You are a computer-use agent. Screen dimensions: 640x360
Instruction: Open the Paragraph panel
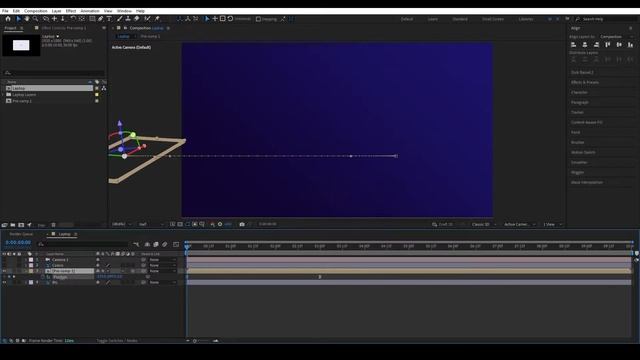point(580,102)
